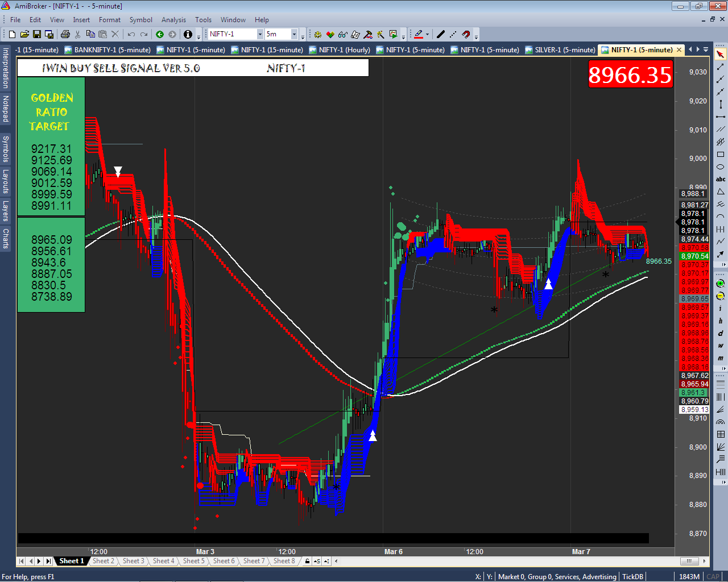
Task: Click the Save file icon in toolbar
Action: tap(36, 34)
